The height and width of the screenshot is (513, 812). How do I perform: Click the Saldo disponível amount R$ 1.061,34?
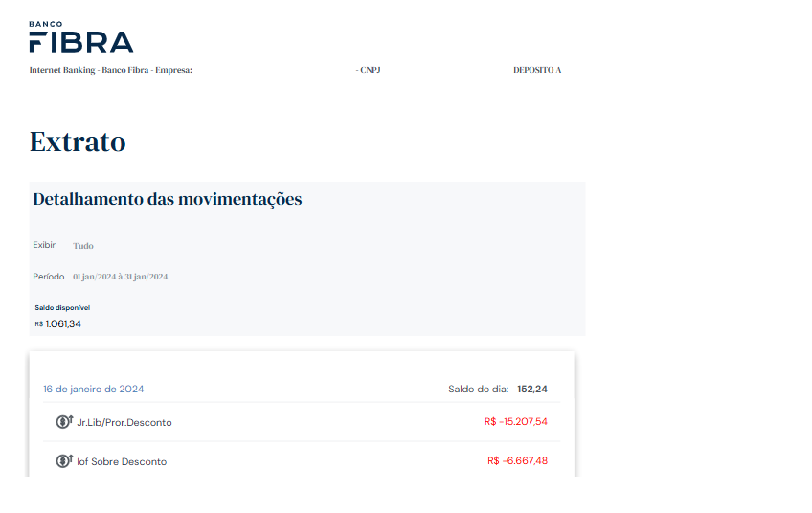[58, 324]
